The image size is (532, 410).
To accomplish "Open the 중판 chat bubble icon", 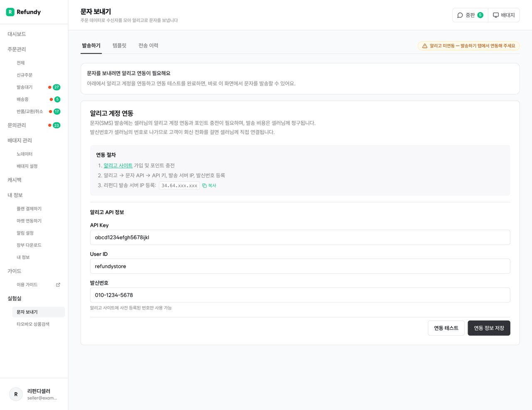I will click(460, 15).
